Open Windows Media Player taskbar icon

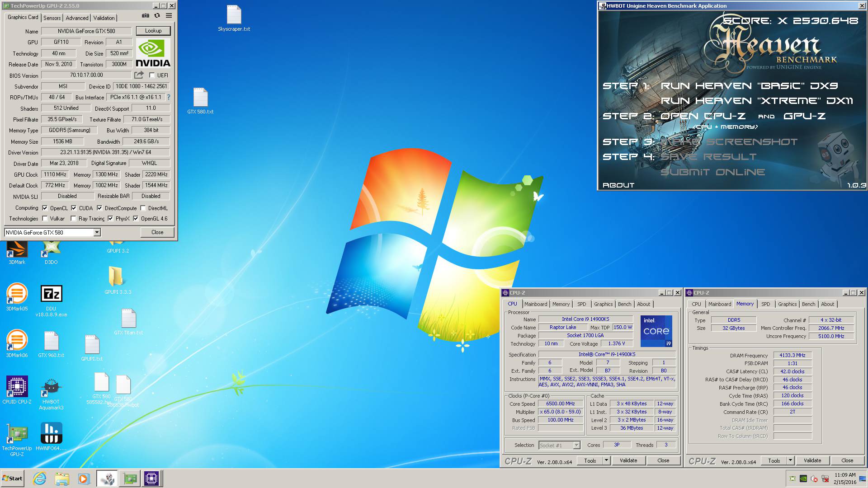(84, 479)
